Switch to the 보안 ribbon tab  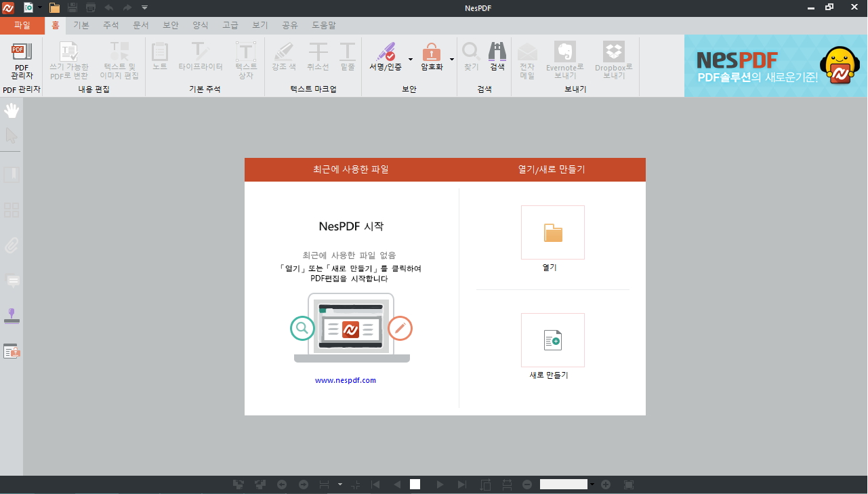[x=170, y=26]
